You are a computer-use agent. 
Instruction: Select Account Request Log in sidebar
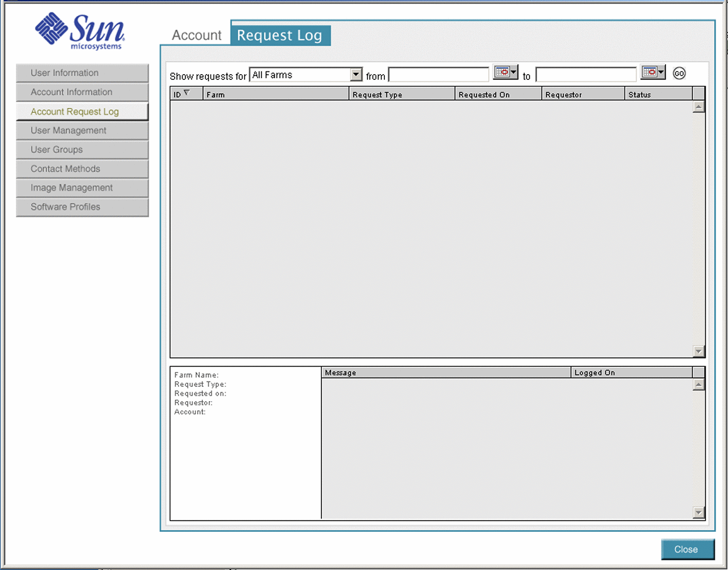click(x=82, y=112)
